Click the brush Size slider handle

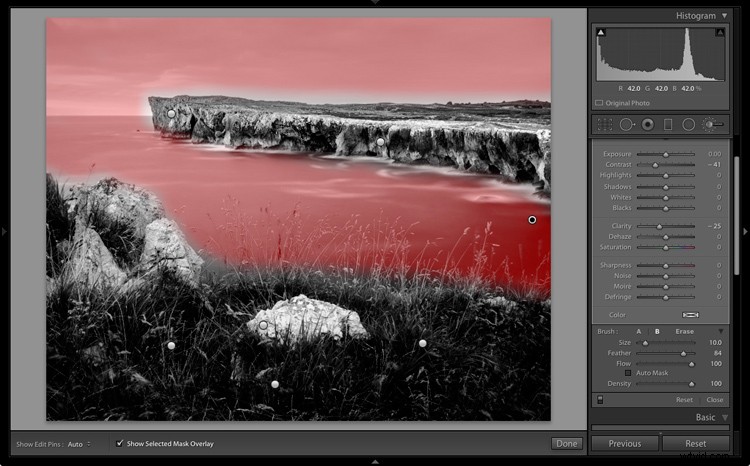645,343
